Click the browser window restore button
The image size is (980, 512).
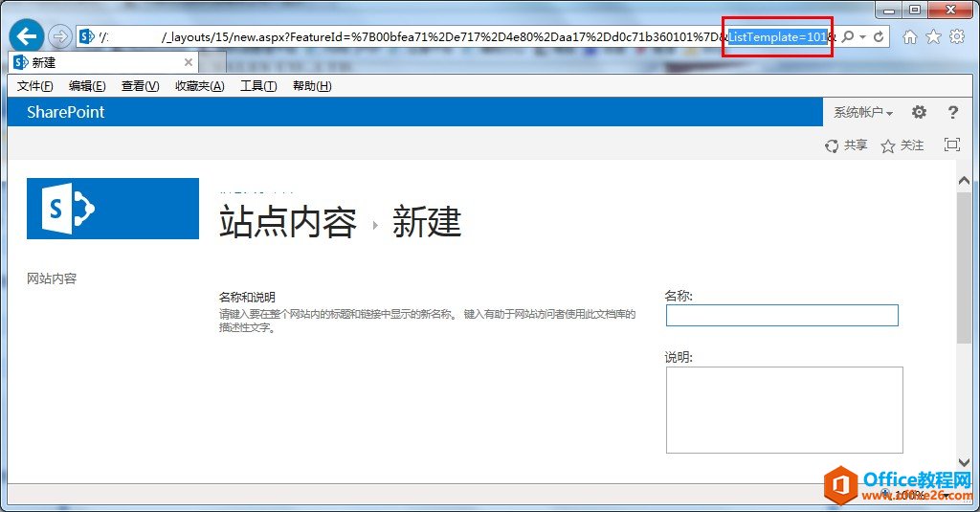(x=914, y=10)
